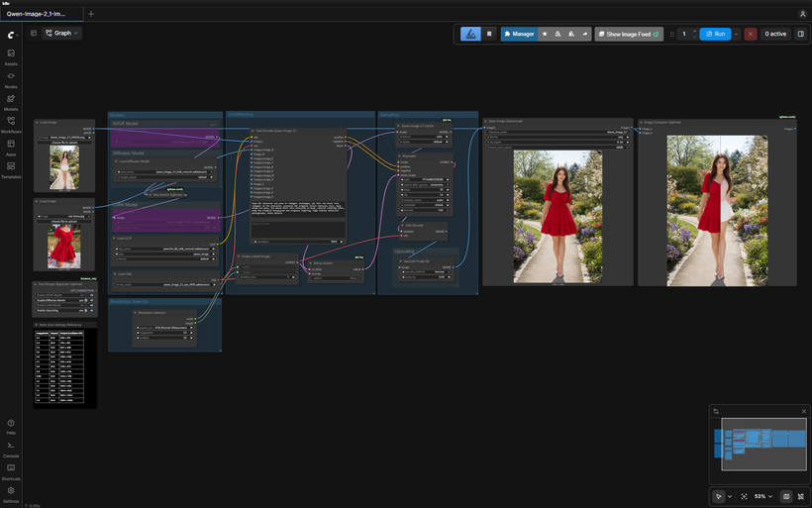The image size is (812, 508).
Task: Click the share arrow icon in toolbar
Action: pos(584,34)
